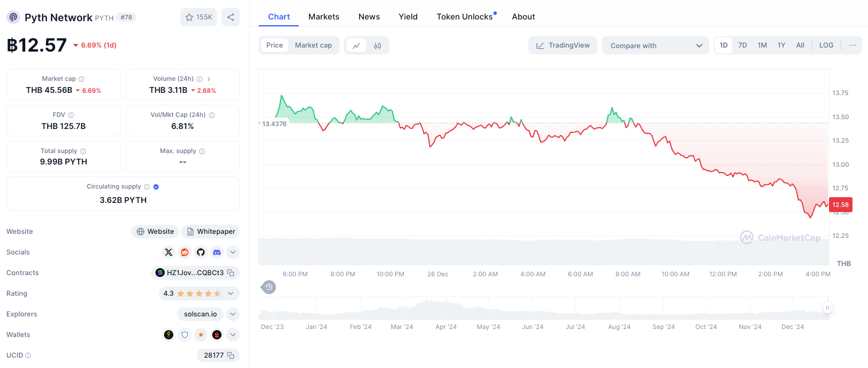868x368 pixels.
Task: Click the Aug '24 point on timeline
Action: pyautogui.click(x=619, y=327)
